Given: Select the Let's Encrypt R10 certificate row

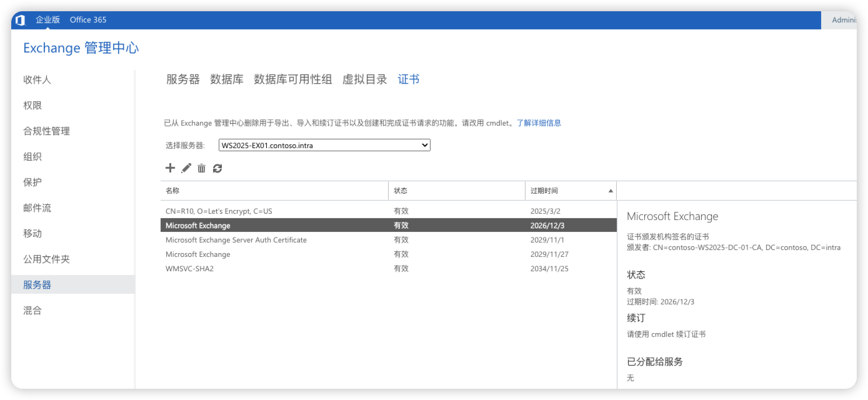Looking at the screenshot, I should tap(219, 211).
